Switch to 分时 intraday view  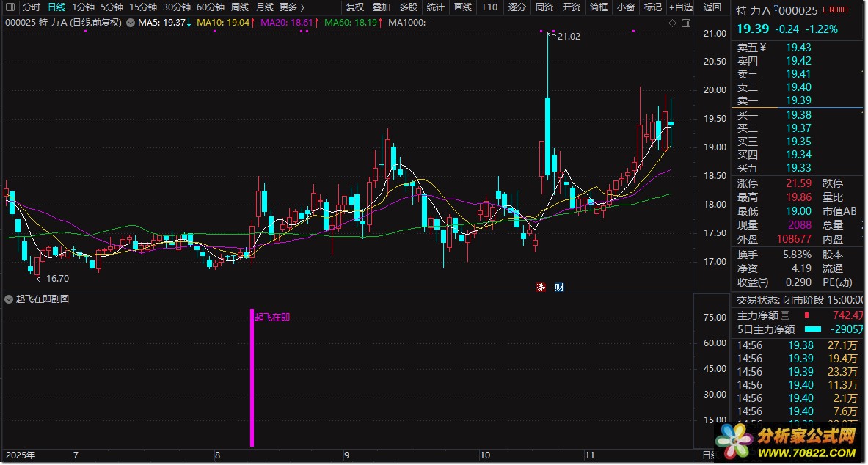31,7
